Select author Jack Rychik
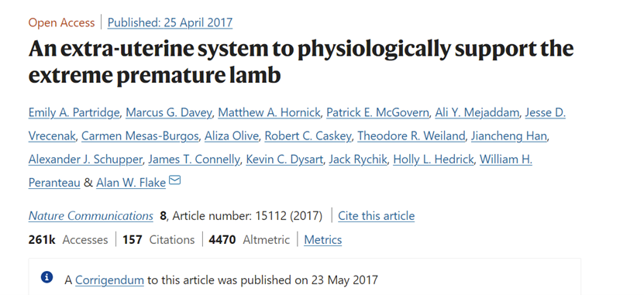Viewport: 644px width, 295px height. tap(358, 160)
